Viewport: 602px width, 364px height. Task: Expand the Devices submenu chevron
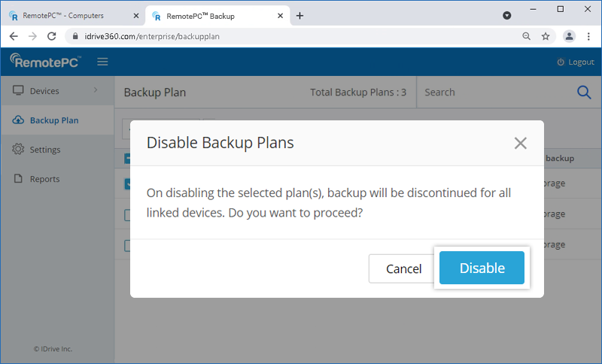click(96, 91)
